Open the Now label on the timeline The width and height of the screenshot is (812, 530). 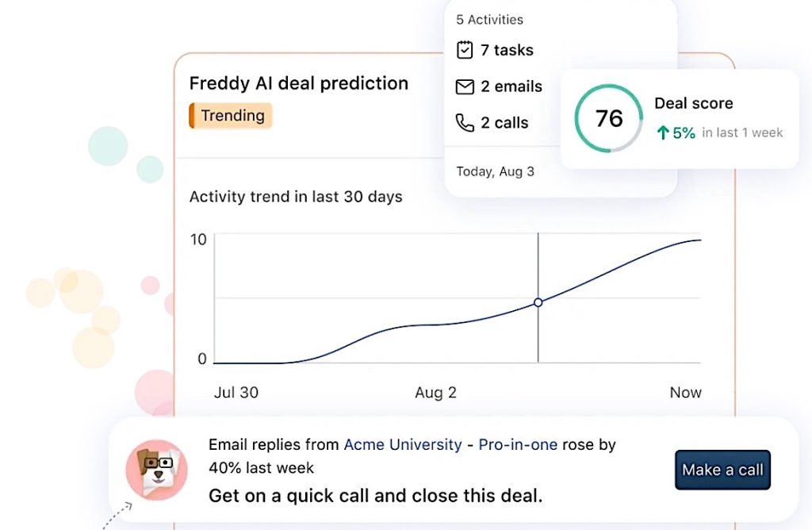pos(685,392)
